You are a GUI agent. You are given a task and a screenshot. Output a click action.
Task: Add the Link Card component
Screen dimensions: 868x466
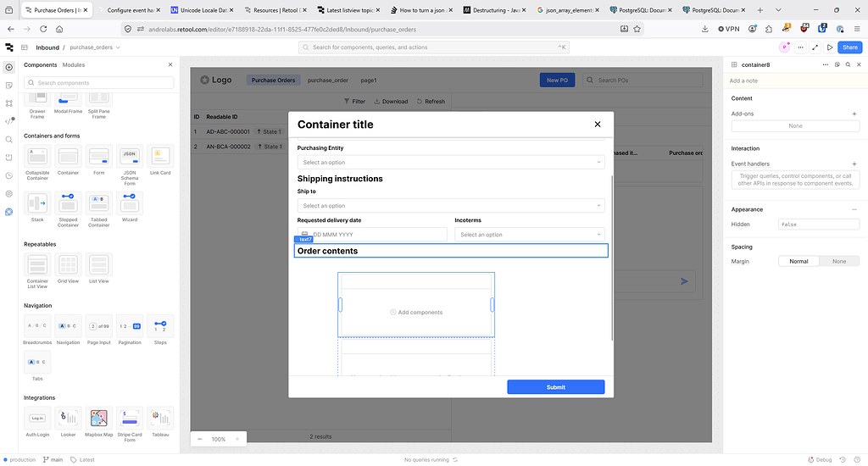(x=160, y=160)
